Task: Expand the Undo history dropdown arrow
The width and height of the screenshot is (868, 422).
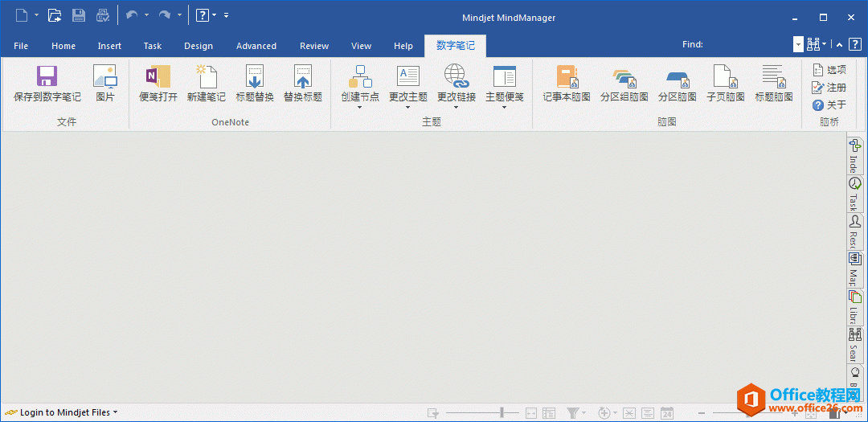Action: [x=147, y=15]
